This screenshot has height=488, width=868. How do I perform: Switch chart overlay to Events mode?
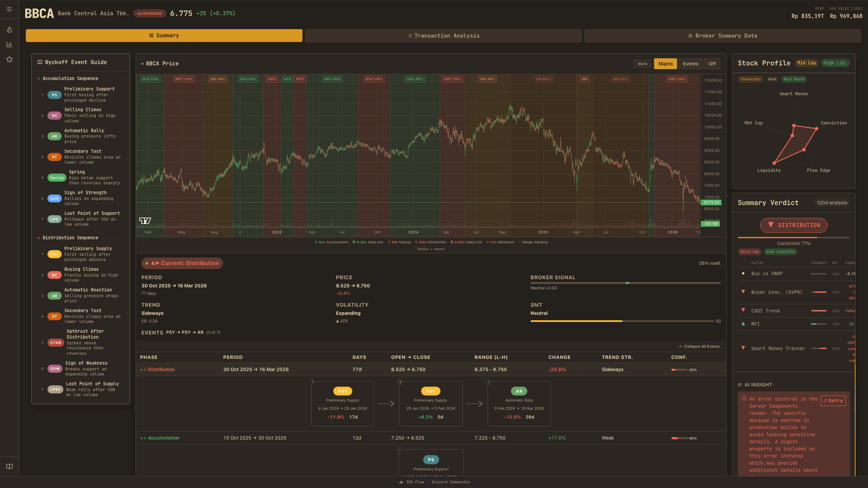[x=690, y=64]
